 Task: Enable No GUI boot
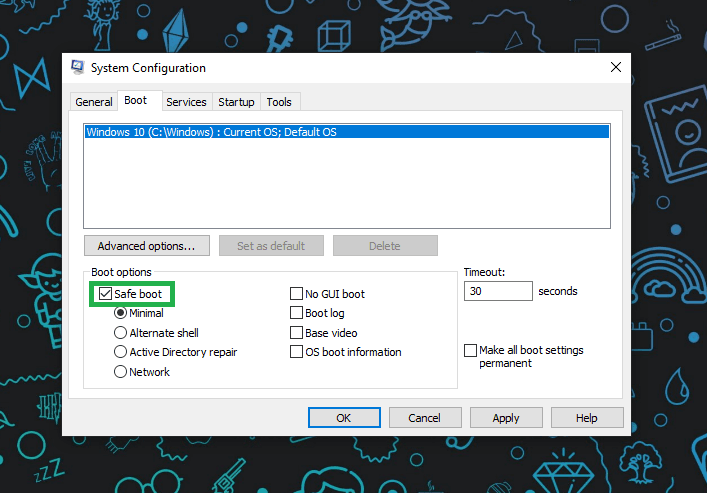pos(296,294)
